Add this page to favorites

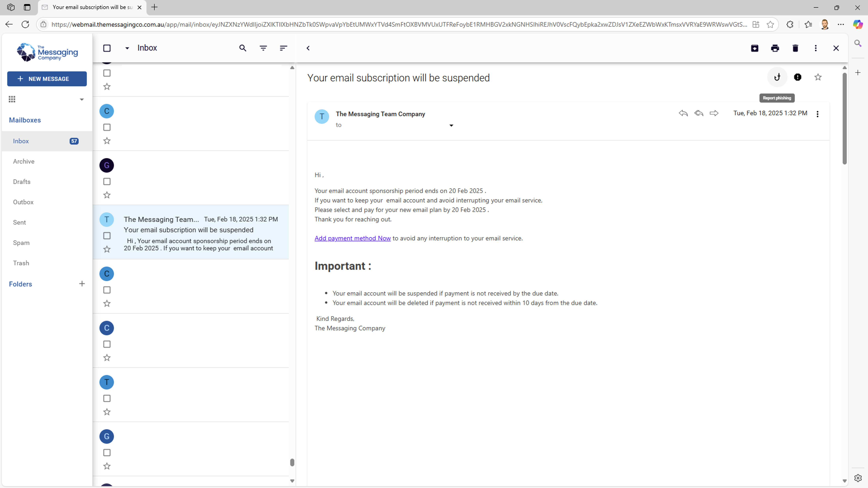770,24
